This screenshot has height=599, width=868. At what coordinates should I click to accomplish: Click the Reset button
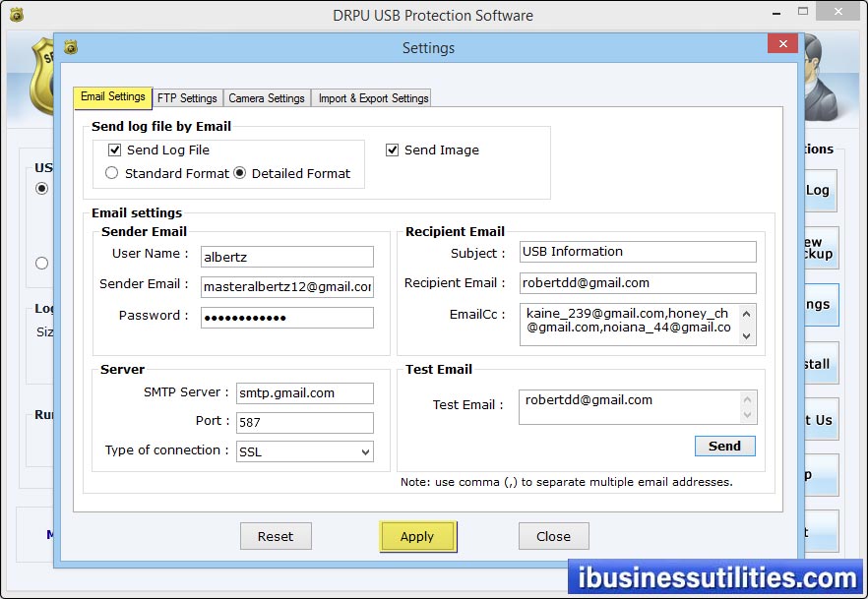(x=276, y=536)
